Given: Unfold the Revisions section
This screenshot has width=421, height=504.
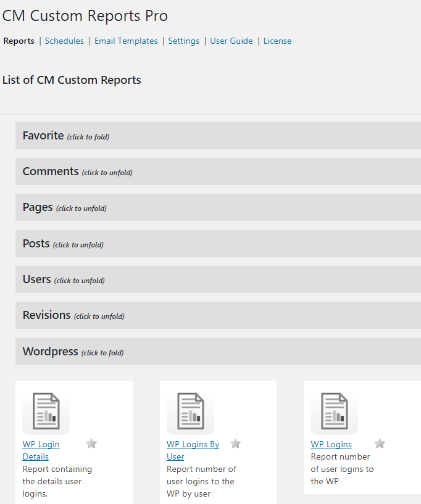Looking at the screenshot, I should 73,315.
